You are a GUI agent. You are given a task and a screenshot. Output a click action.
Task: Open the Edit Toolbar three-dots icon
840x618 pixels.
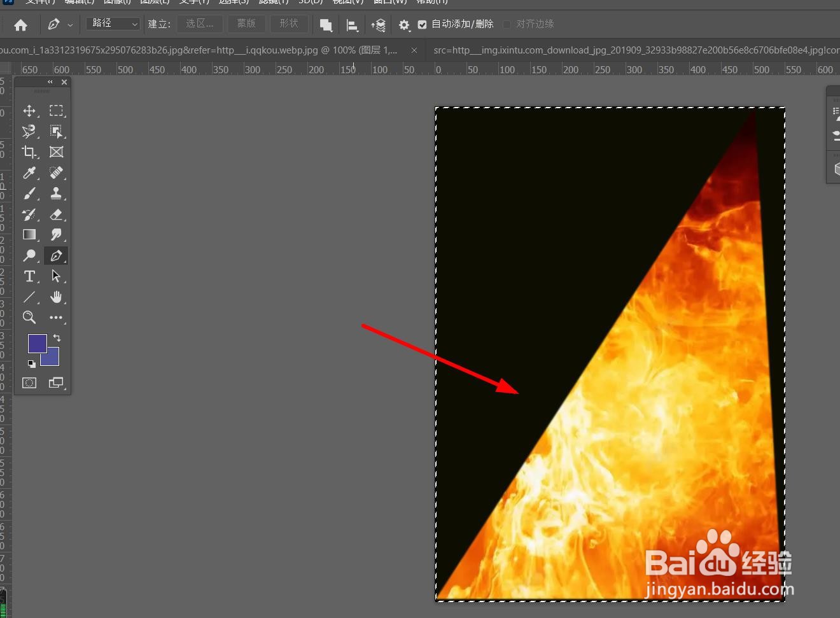(56, 317)
